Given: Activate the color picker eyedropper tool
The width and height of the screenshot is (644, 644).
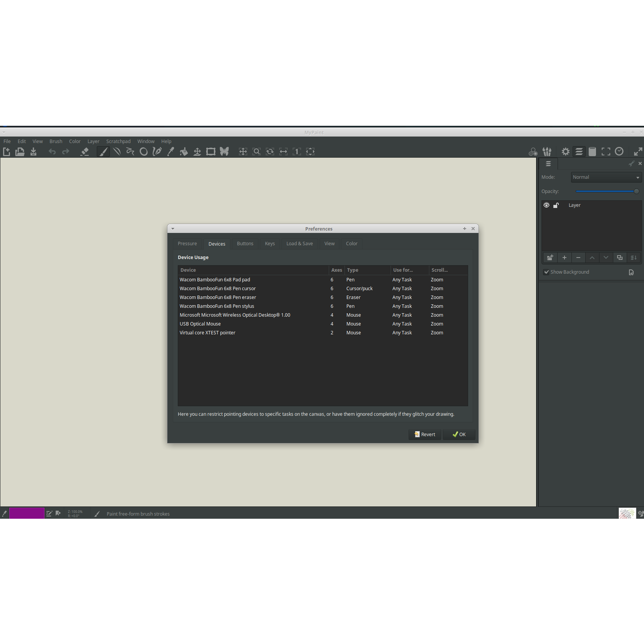Looking at the screenshot, I should (x=171, y=151).
